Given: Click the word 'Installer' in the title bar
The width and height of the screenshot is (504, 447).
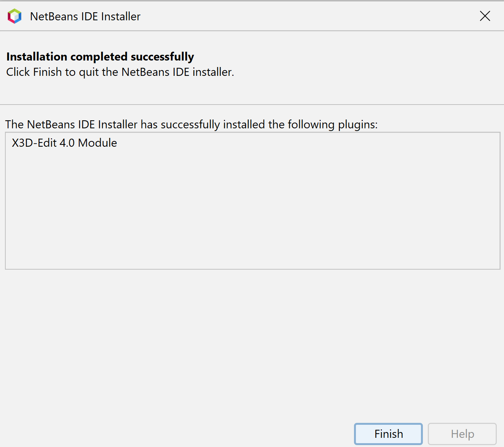Looking at the screenshot, I should tap(121, 16).
